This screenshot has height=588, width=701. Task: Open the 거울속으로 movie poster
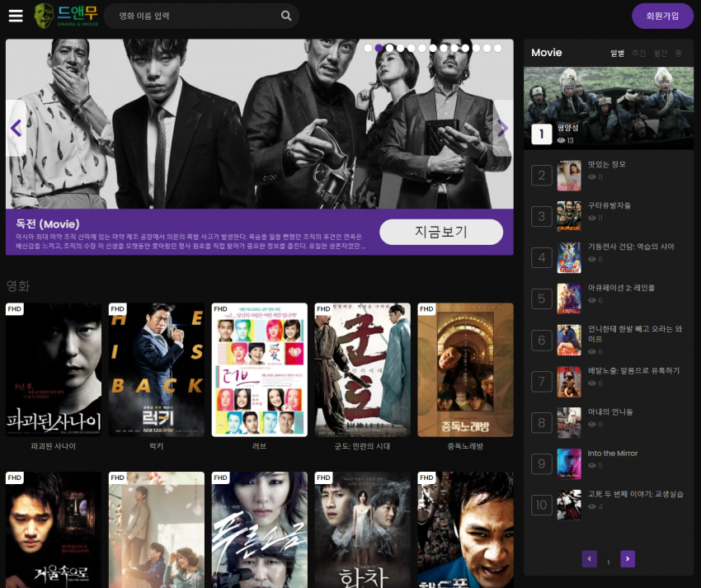click(54, 530)
